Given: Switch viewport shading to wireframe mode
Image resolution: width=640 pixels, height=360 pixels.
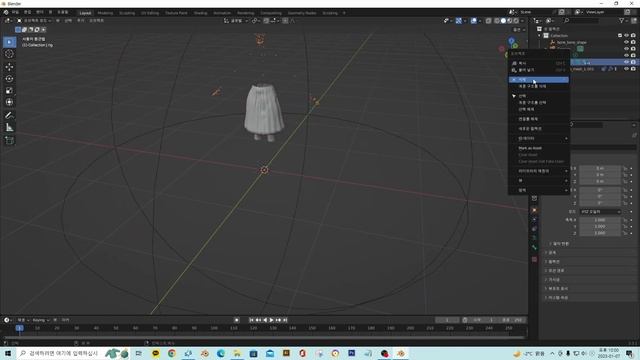Looking at the screenshot, I should point(497,20).
